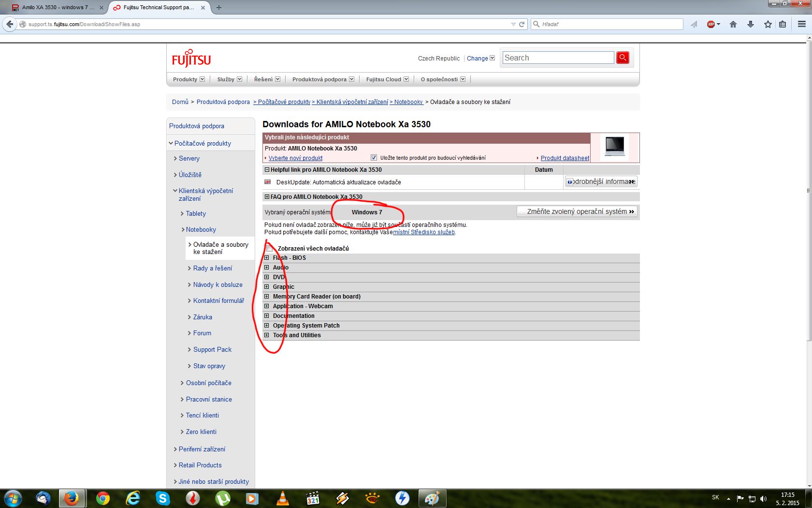
Task: Open the Windows Start menu
Action: point(13,498)
